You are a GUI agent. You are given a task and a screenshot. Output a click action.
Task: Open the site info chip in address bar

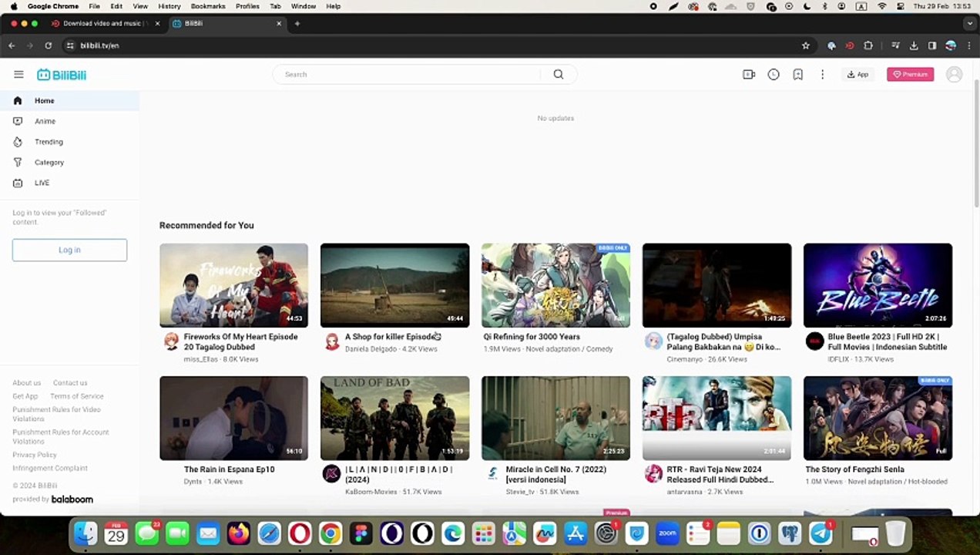pyautogui.click(x=69, y=45)
